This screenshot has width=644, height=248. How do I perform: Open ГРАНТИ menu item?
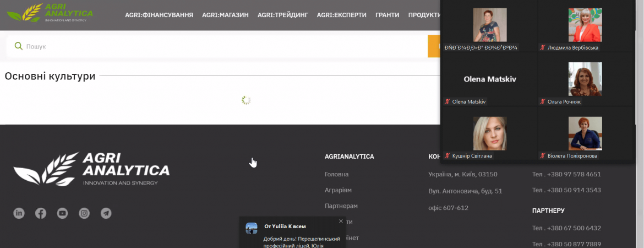pyautogui.click(x=388, y=15)
